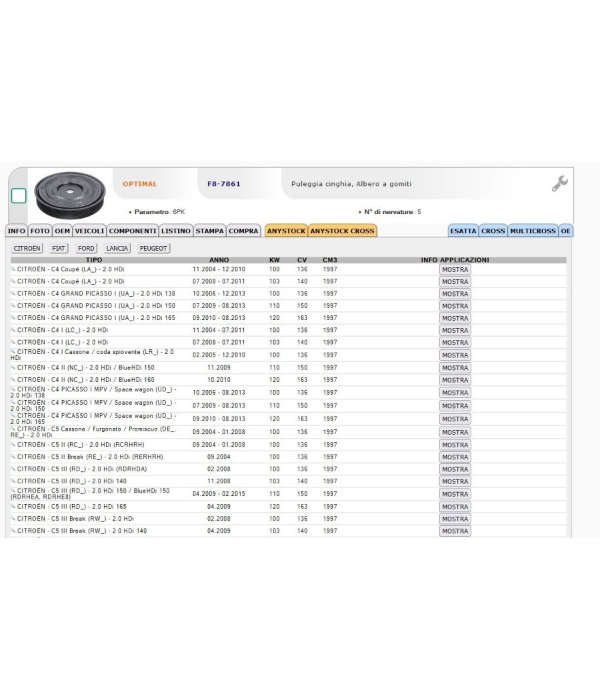Screen dimensions: 600x700
Task: Open the OEM tab
Action: pyautogui.click(x=63, y=231)
